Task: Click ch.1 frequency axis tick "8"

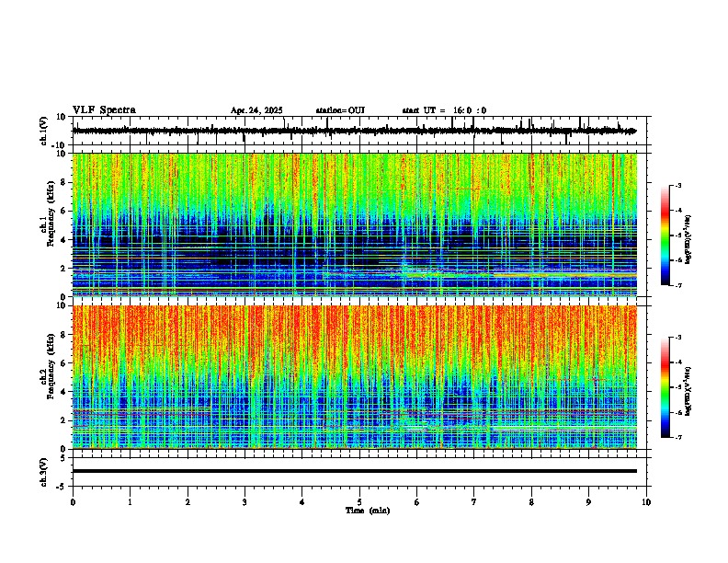Action: pyautogui.click(x=64, y=182)
